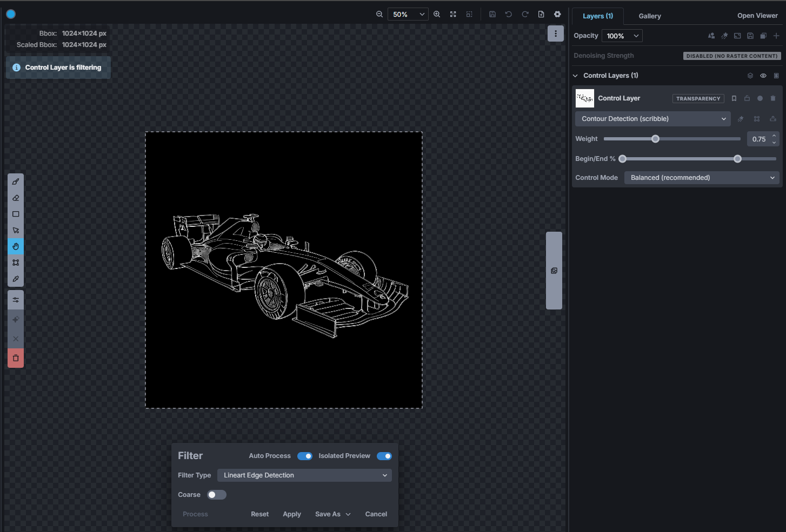The image size is (786, 532).
Task: Click Apply in the Filter panel
Action: (x=292, y=514)
